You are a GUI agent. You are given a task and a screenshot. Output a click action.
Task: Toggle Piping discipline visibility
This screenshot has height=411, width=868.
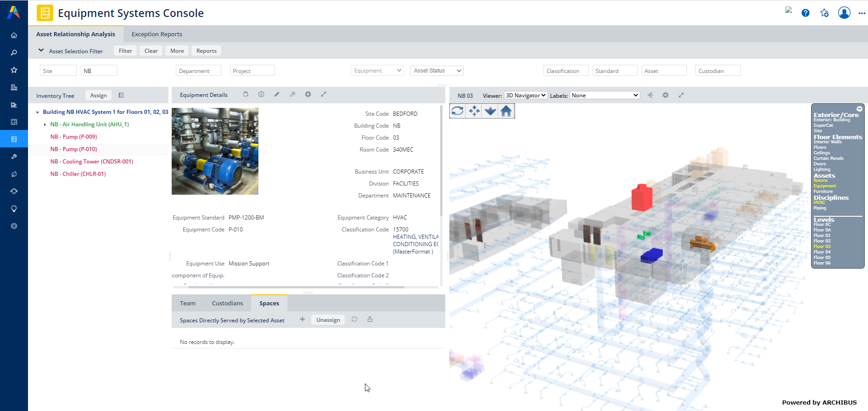point(820,208)
